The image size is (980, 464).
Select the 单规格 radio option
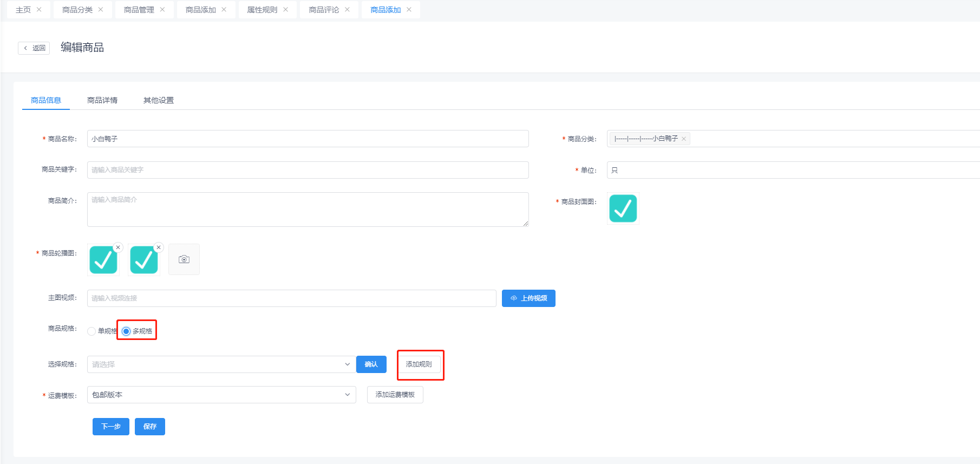(92, 331)
